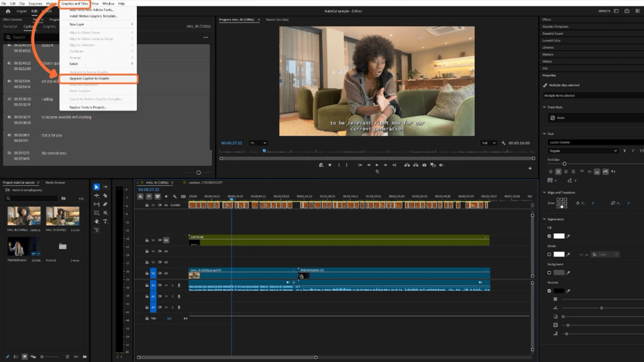
Task: Click the Home icon in the header
Action: pos(8,11)
